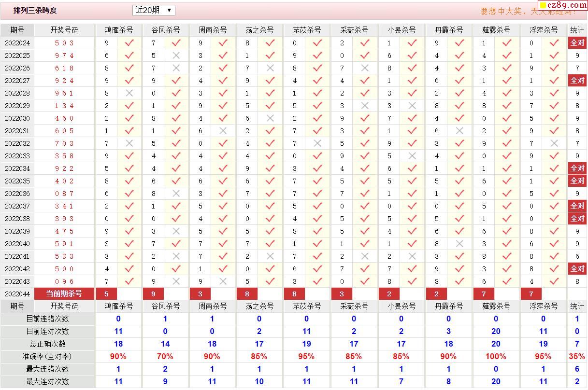Open the 近20期 period range dropdown
The width and height of the screenshot is (588, 390).
(x=154, y=10)
